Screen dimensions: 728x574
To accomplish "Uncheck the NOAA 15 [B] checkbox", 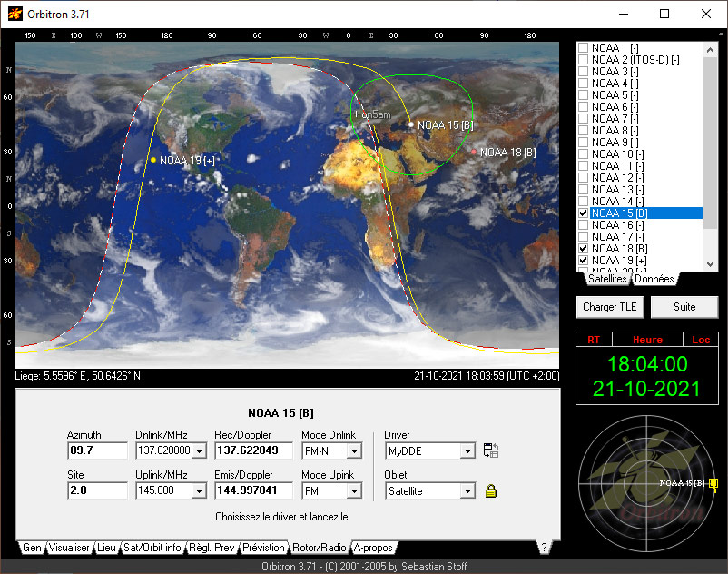I will [584, 213].
